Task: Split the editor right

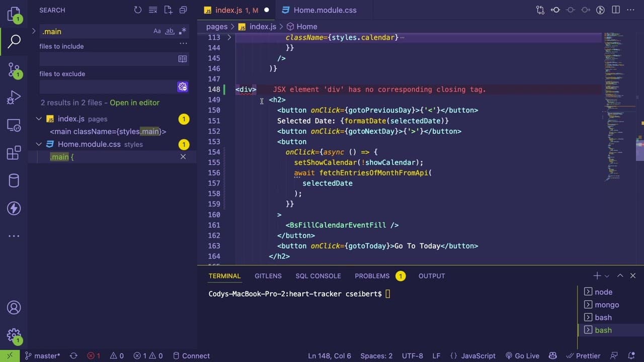Action: [616, 10]
